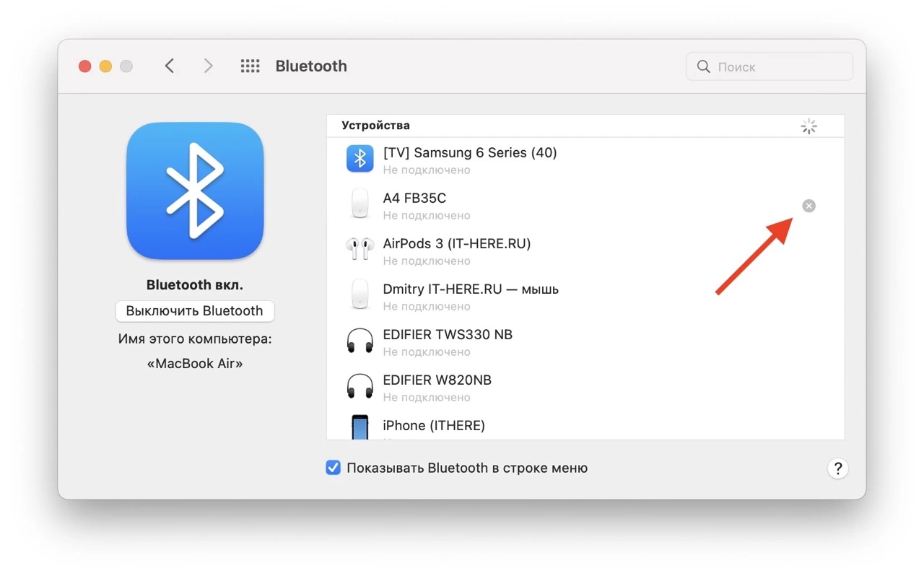Go back with the left chevron
The width and height of the screenshot is (924, 576).
click(170, 66)
